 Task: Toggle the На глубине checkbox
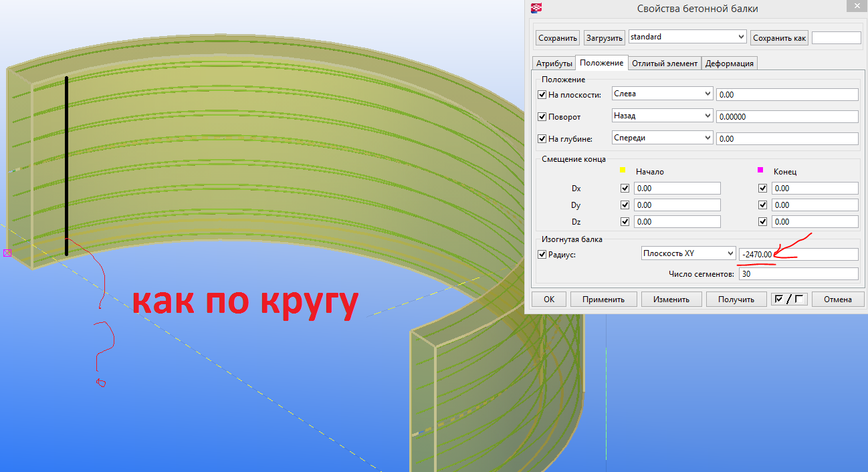coord(542,139)
